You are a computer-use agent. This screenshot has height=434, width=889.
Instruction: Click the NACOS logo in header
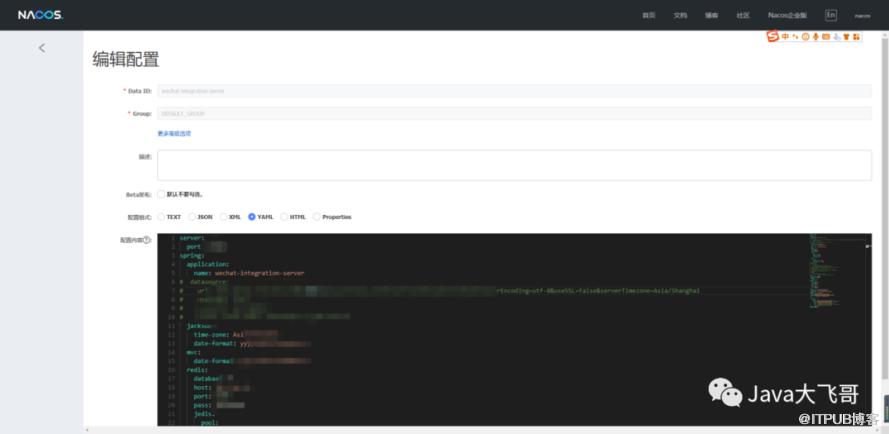tap(39, 15)
